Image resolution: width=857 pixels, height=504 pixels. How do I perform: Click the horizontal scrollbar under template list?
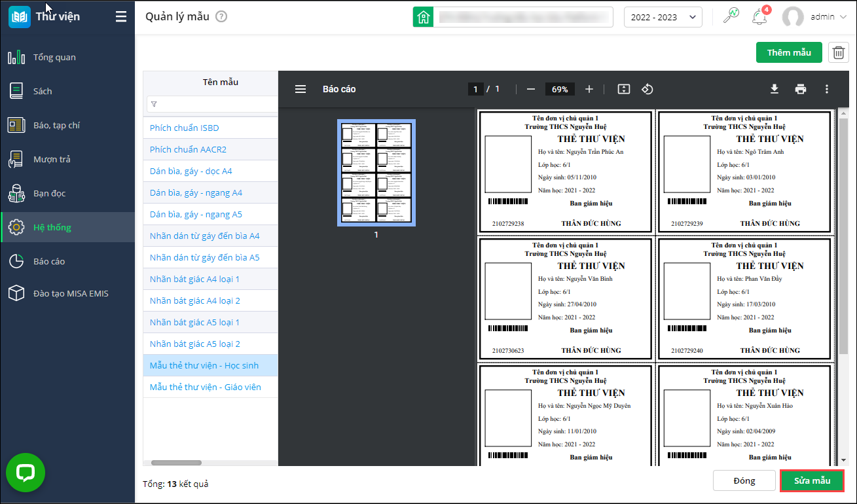pos(177,463)
